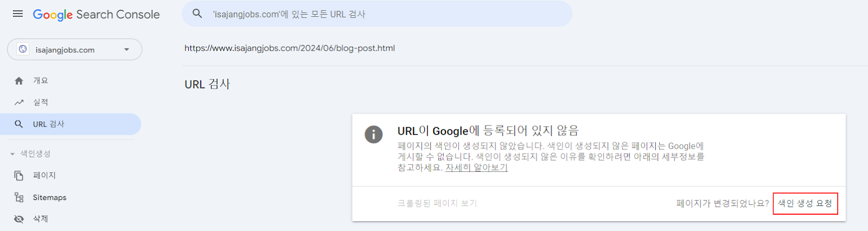Click the URL inspection search field
Screen dimensions: 868x231
(x=377, y=14)
